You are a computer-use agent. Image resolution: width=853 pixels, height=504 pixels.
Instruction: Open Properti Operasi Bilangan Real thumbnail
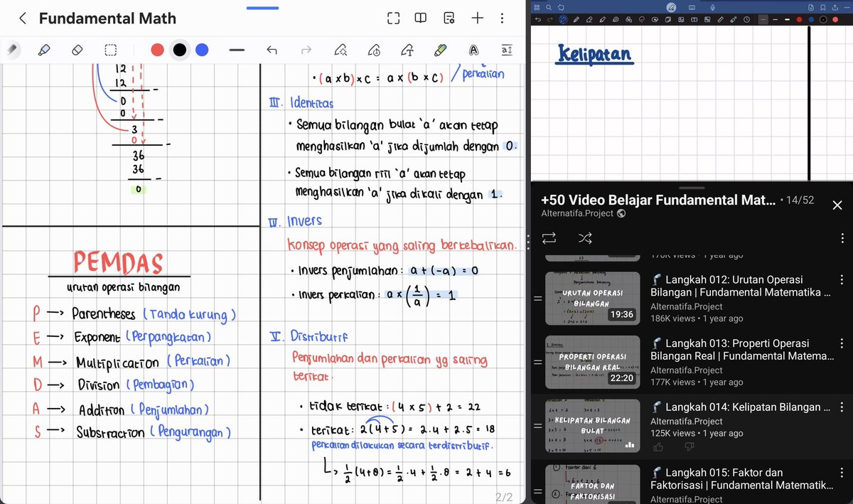click(x=592, y=362)
